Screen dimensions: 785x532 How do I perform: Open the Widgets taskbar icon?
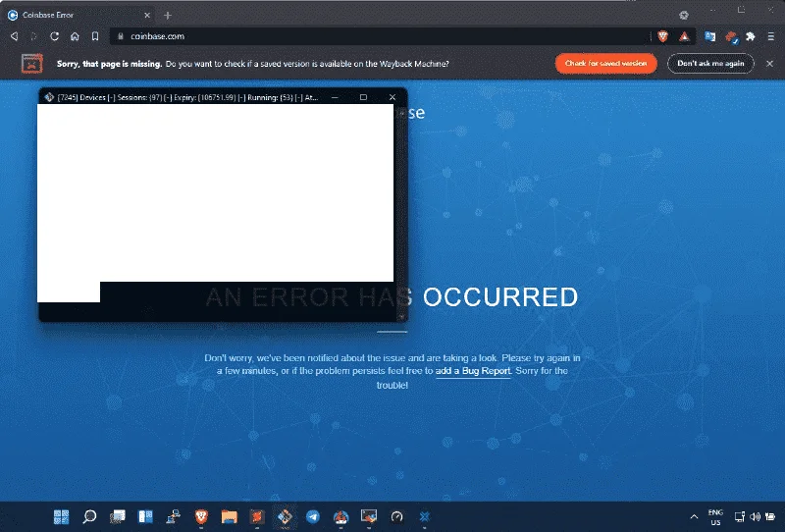145,516
